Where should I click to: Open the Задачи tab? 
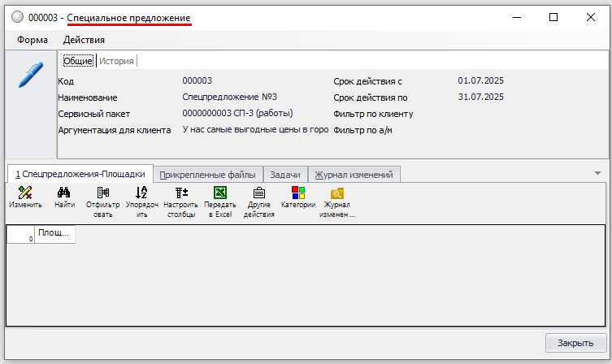coord(285,175)
